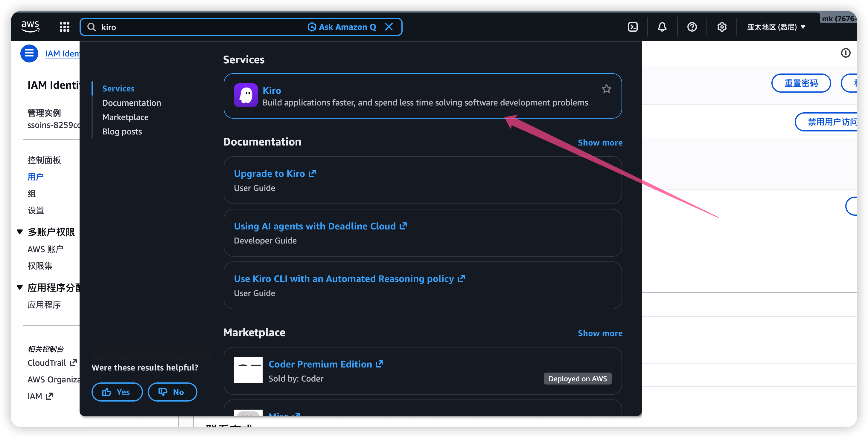This screenshot has width=868, height=438.
Task: Open the help question mark icon
Action: point(692,27)
